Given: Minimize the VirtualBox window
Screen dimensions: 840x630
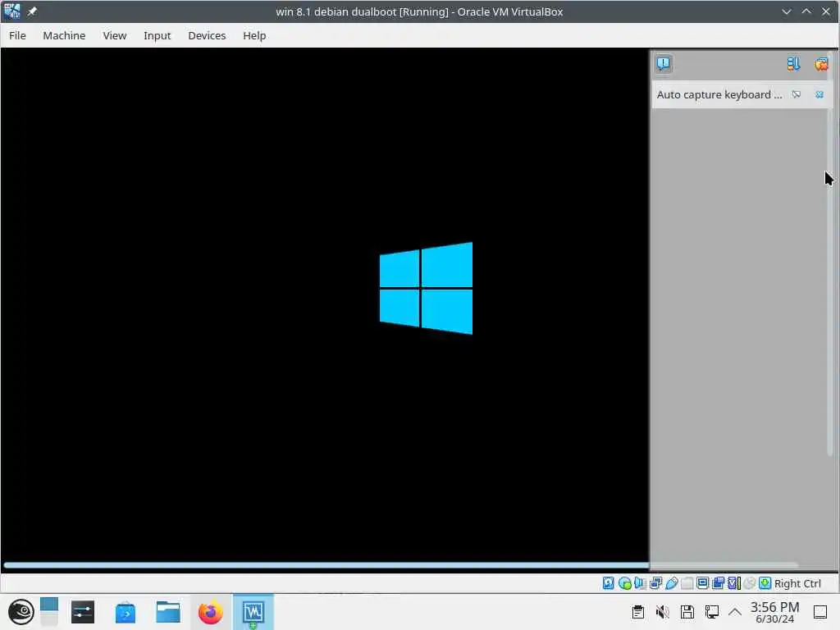Looking at the screenshot, I should (787, 11).
